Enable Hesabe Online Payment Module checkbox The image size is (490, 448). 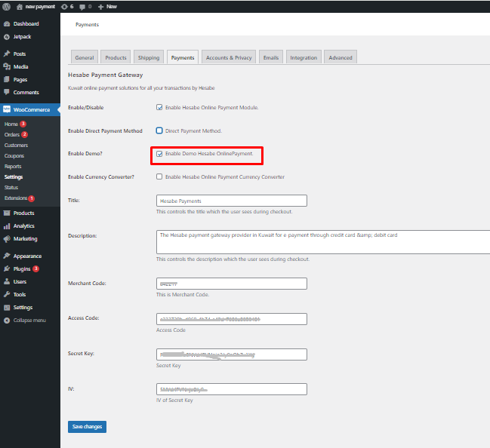click(x=159, y=107)
